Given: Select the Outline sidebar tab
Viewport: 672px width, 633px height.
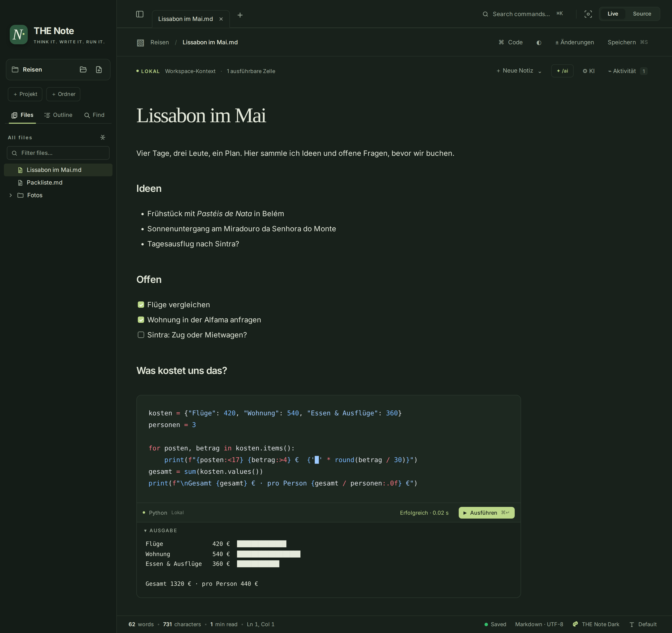Looking at the screenshot, I should 58,115.
